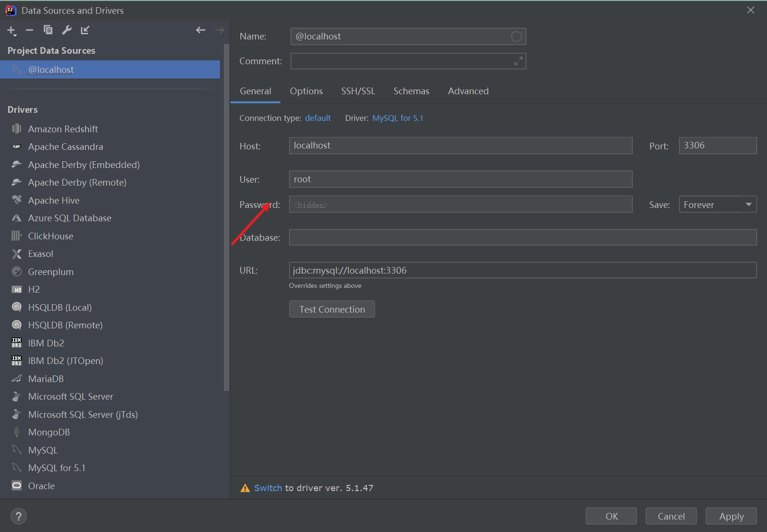Expand the Comment field editor
The width and height of the screenshot is (767, 532).
point(518,61)
